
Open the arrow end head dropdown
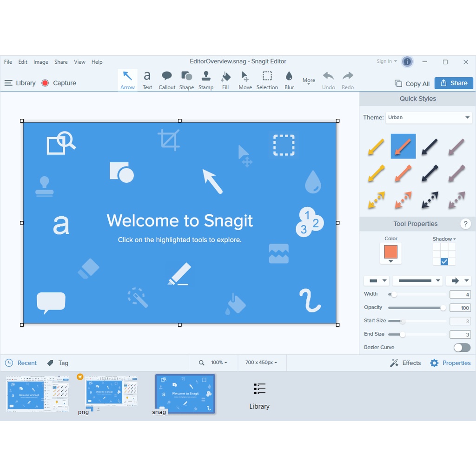(x=458, y=280)
